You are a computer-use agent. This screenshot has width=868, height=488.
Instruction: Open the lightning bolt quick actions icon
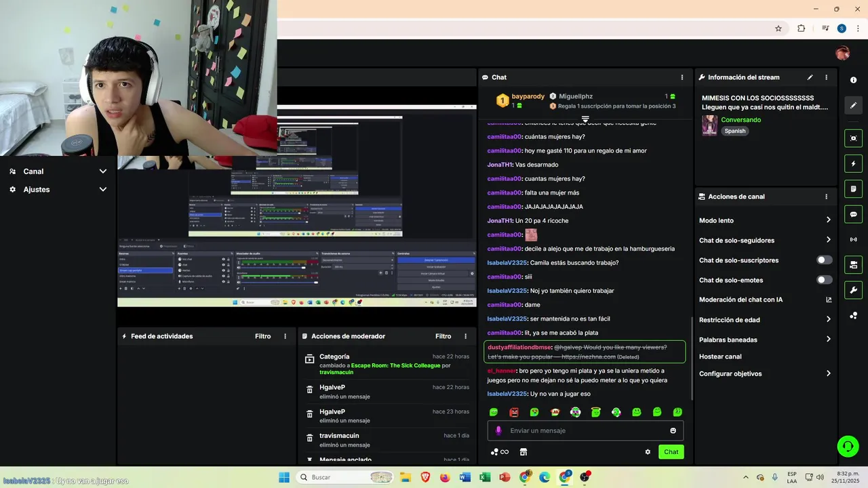click(853, 163)
